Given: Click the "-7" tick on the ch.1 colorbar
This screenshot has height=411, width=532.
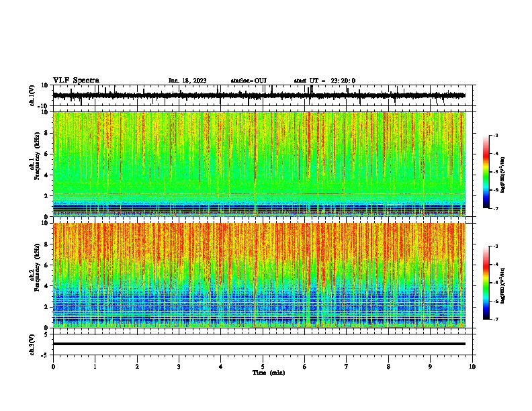Looking at the screenshot, I should pos(496,208).
